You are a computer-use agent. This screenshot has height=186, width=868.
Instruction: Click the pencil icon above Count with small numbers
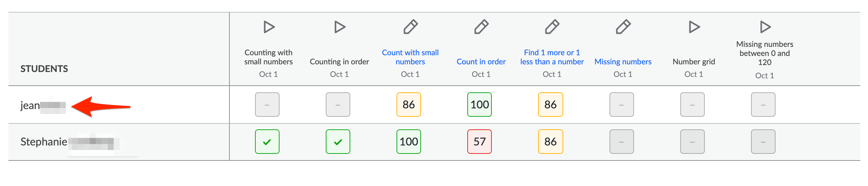pyautogui.click(x=411, y=27)
